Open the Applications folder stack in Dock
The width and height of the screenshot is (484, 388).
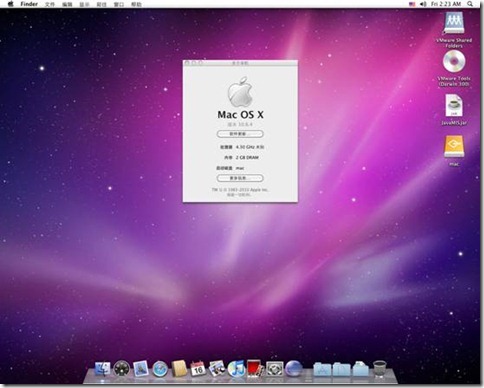pyautogui.click(x=322, y=369)
